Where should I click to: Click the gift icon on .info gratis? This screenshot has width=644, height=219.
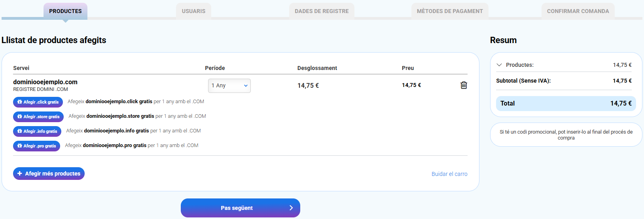click(x=20, y=131)
